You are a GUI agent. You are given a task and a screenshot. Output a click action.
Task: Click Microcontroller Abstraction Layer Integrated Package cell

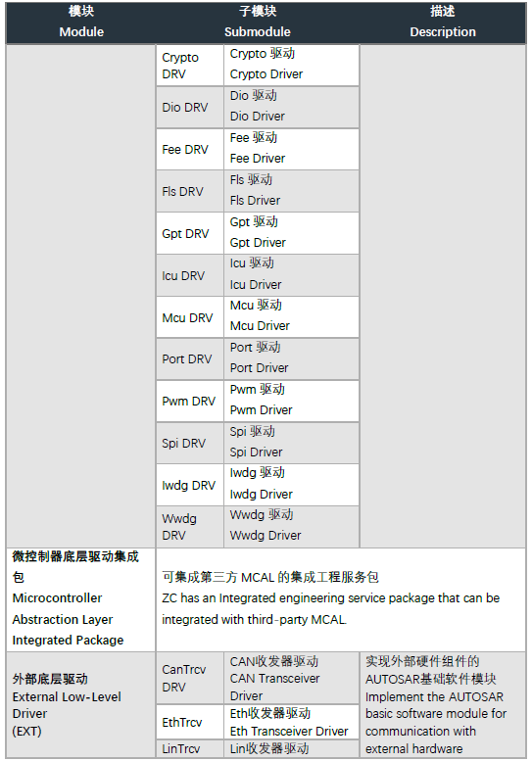pyautogui.click(x=81, y=599)
